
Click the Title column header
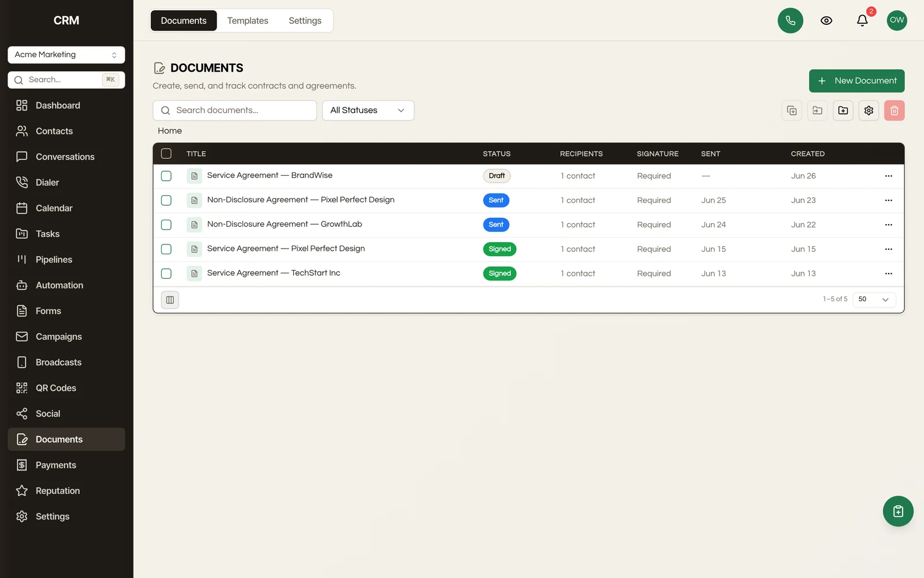196,154
